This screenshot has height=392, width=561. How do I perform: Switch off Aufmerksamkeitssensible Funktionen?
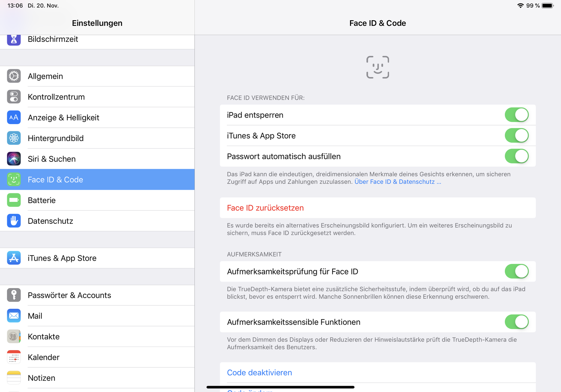pyautogui.click(x=516, y=322)
